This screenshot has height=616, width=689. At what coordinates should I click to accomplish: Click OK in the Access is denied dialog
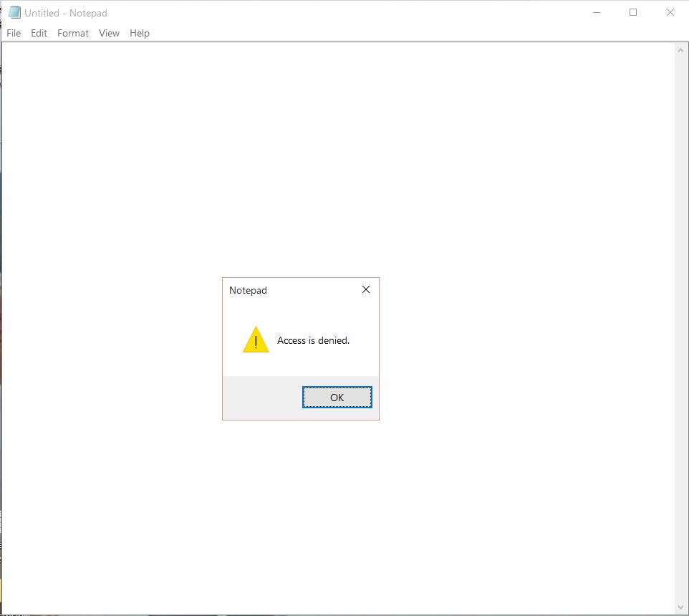coord(337,398)
